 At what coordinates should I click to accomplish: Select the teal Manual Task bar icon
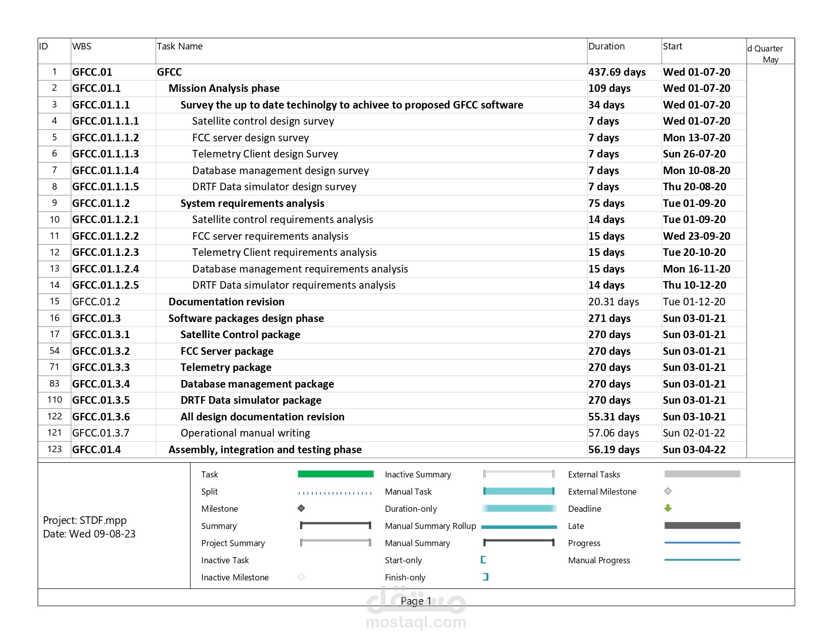pyautogui.click(x=519, y=491)
